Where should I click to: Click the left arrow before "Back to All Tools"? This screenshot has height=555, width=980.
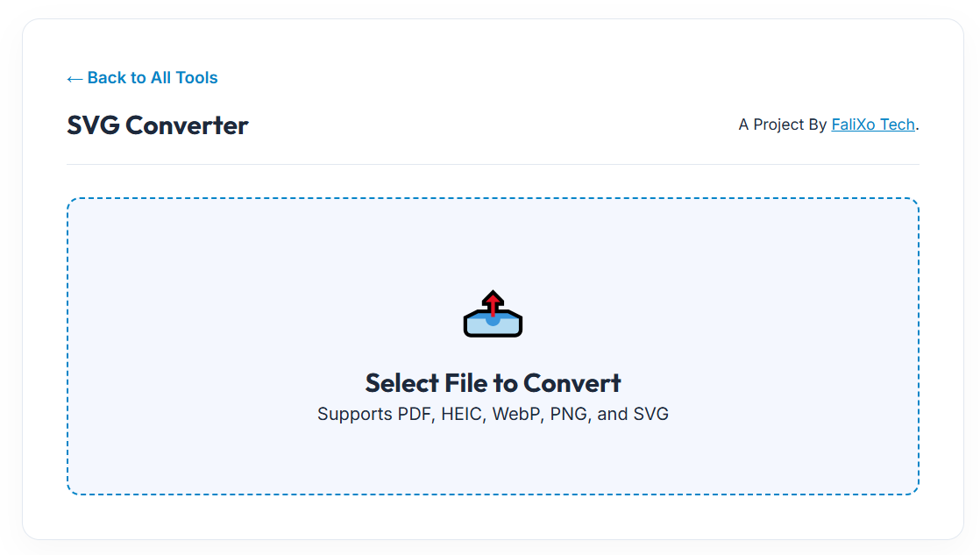(x=75, y=79)
